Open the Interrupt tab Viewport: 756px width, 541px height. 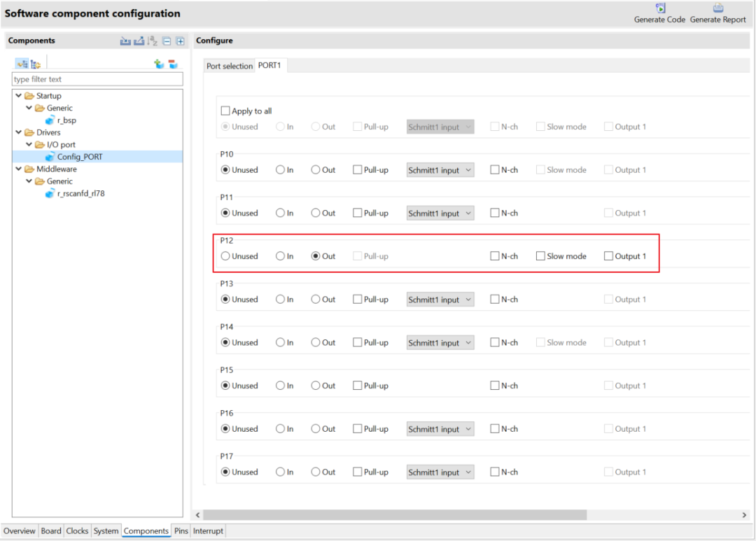pos(209,531)
